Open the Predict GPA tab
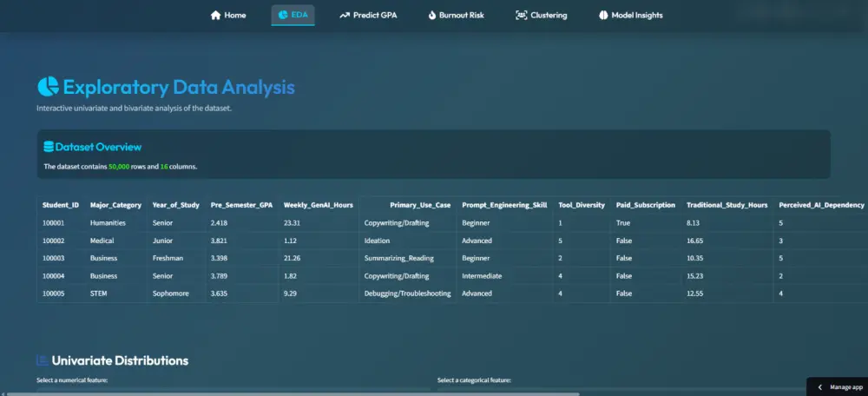Screen dimensions: 868x396 pos(368,15)
